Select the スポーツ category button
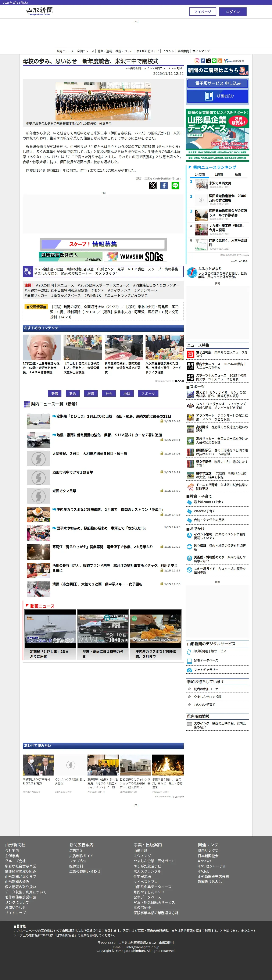This screenshot has height=980, width=272. (148, 394)
